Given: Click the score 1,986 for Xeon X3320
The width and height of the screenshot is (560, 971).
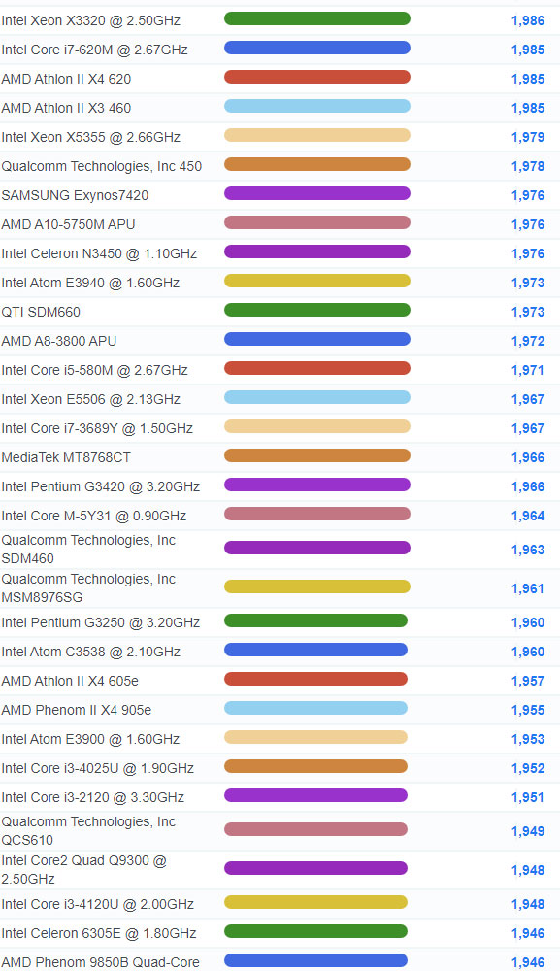Looking at the screenshot, I should (x=528, y=20).
